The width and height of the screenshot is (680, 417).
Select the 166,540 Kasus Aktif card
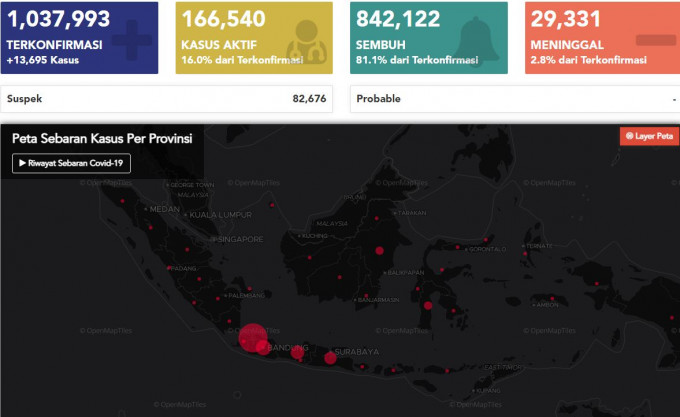click(x=254, y=38)
